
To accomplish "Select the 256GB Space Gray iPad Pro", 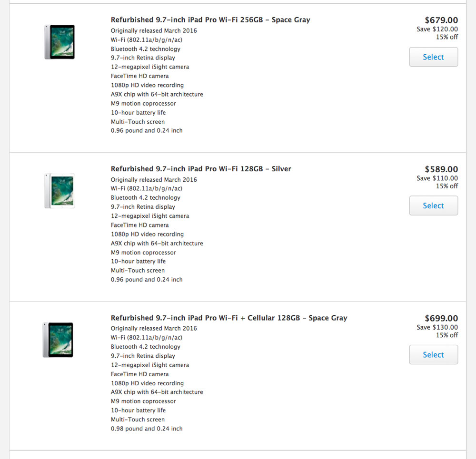I will (433, 57).
